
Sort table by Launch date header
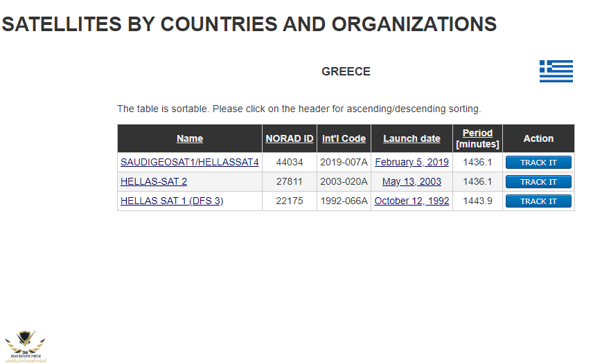(x=411, y=138)
